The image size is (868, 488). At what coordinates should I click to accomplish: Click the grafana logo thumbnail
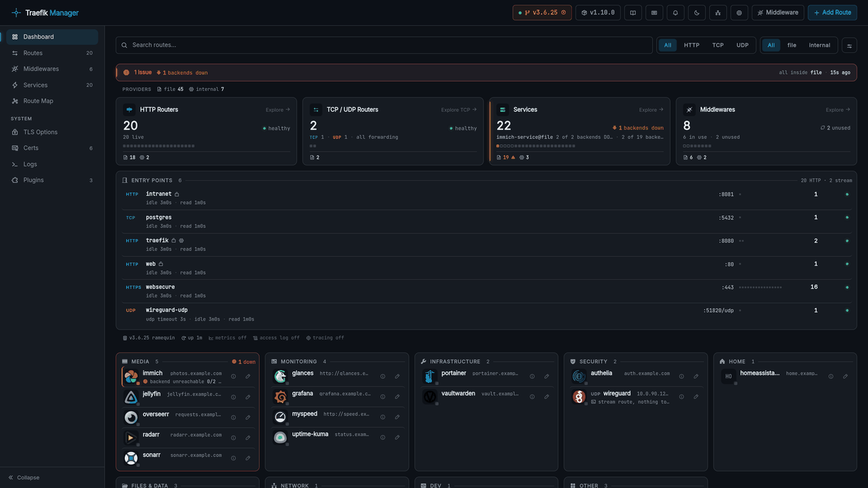pyautogui.click(x=281, y=397)
